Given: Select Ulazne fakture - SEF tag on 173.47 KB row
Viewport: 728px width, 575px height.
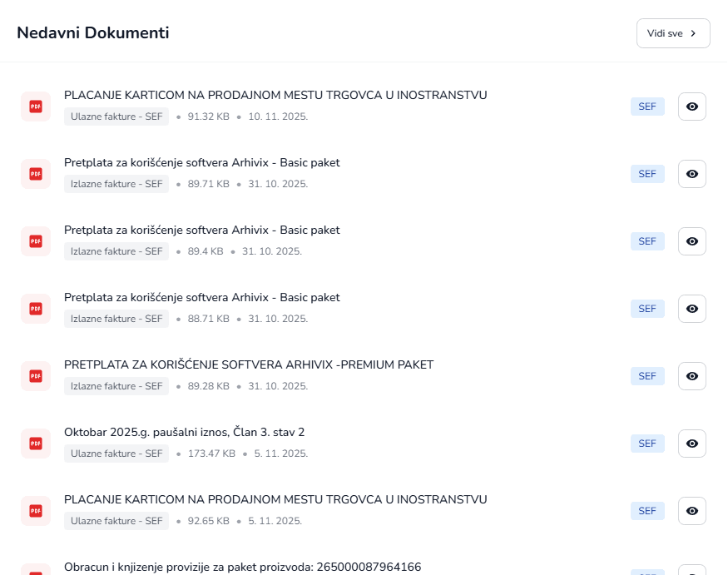Looking at the screenshot, I should 116,454.
